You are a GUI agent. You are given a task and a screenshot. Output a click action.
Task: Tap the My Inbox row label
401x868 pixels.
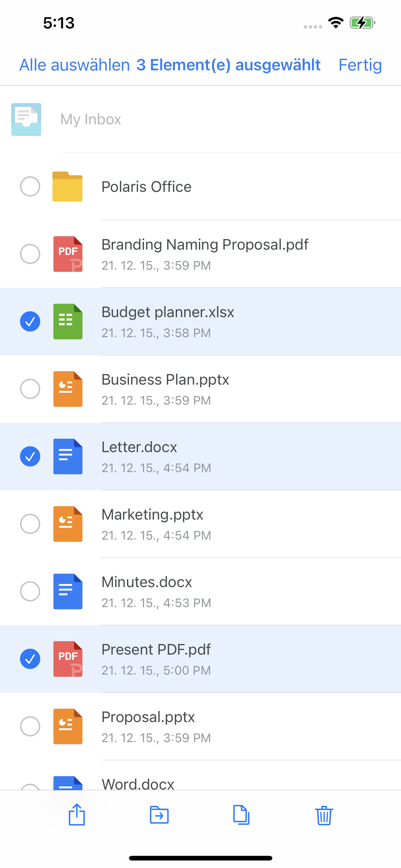(x=91, y=119)
